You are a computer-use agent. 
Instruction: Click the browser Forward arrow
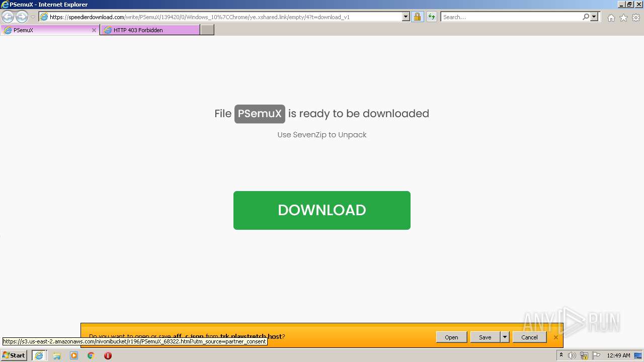click(22, 17)
